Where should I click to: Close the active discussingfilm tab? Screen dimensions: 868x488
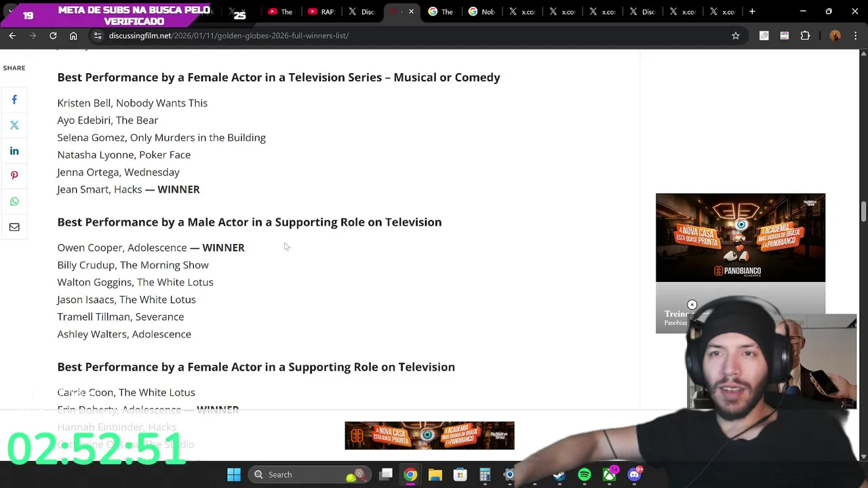pos(411,12)
